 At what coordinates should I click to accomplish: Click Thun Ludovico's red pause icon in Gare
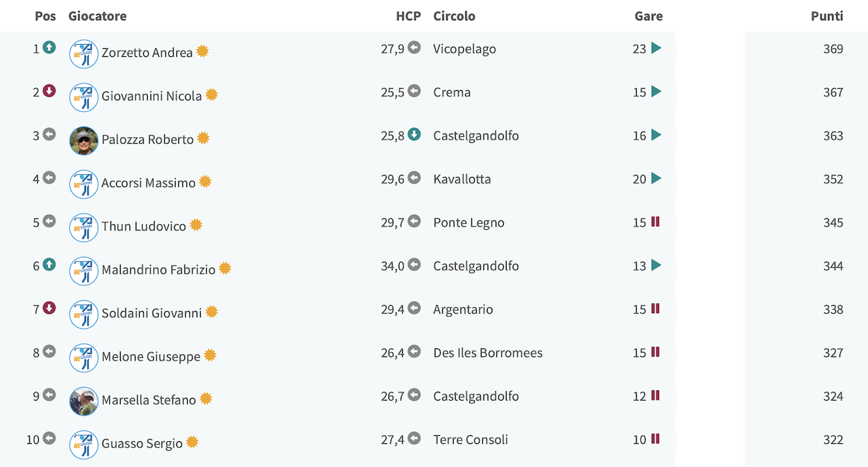[x=655, y=222]
